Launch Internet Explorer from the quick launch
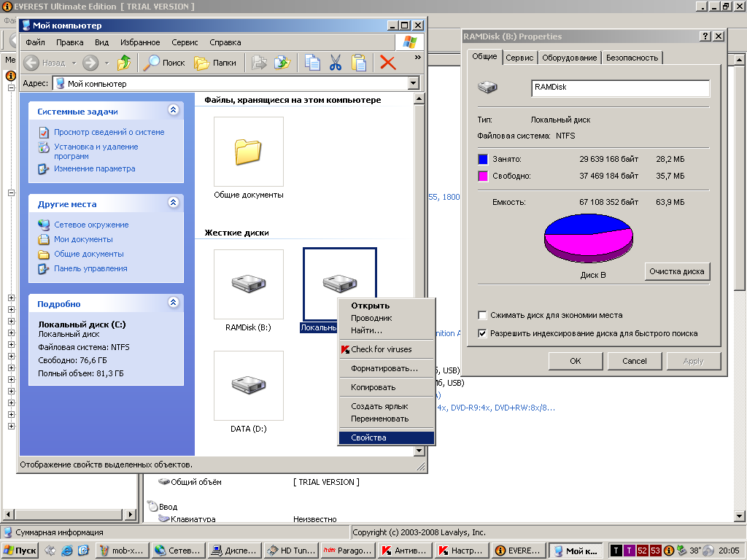Screen dimensions: 747x560 pos(67,551)
